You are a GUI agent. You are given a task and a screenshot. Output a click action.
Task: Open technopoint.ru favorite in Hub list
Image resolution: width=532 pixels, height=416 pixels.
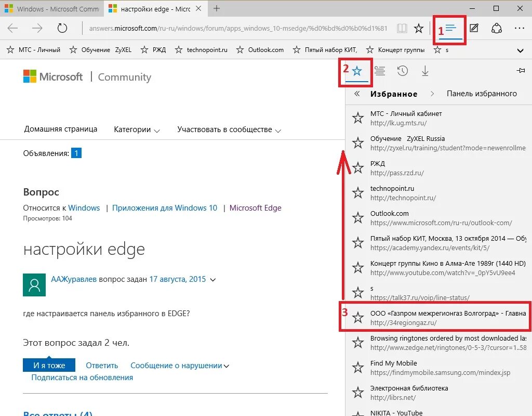[438, 193]
